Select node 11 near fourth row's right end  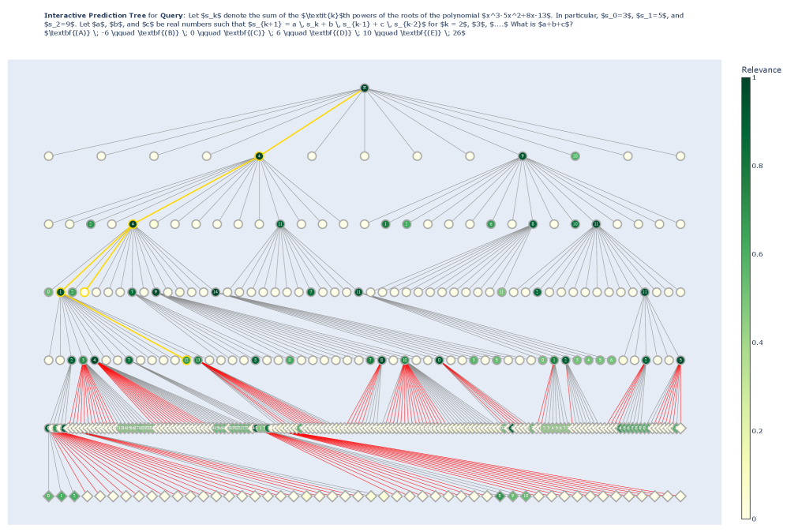645,292
